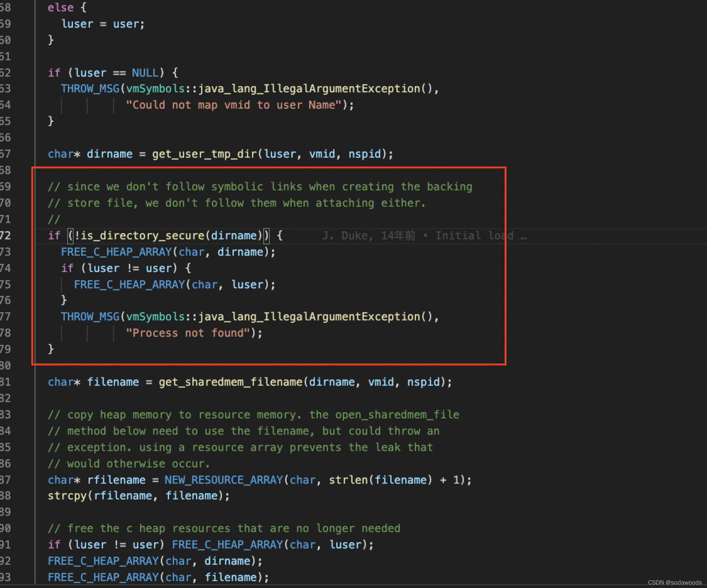Viewport: 707px width, 588px height.
Task: Click line number 72 in the gutter
Action: click(5, 236)
